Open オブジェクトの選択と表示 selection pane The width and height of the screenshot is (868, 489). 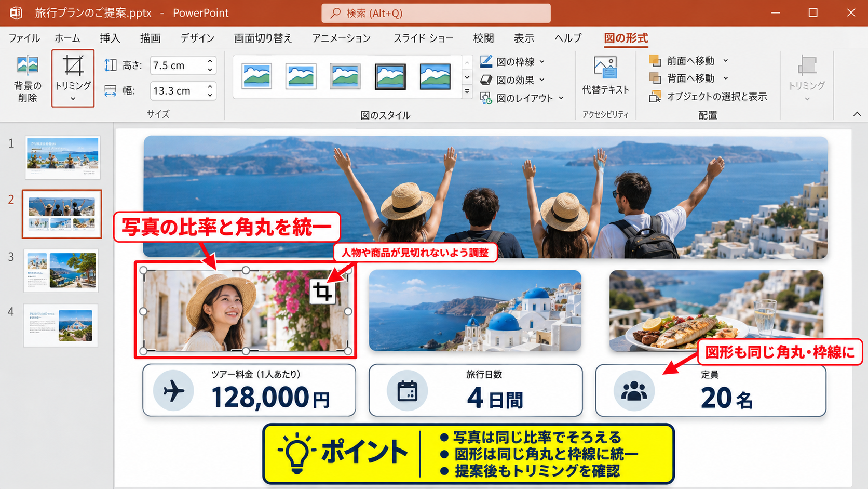[708, 97]
